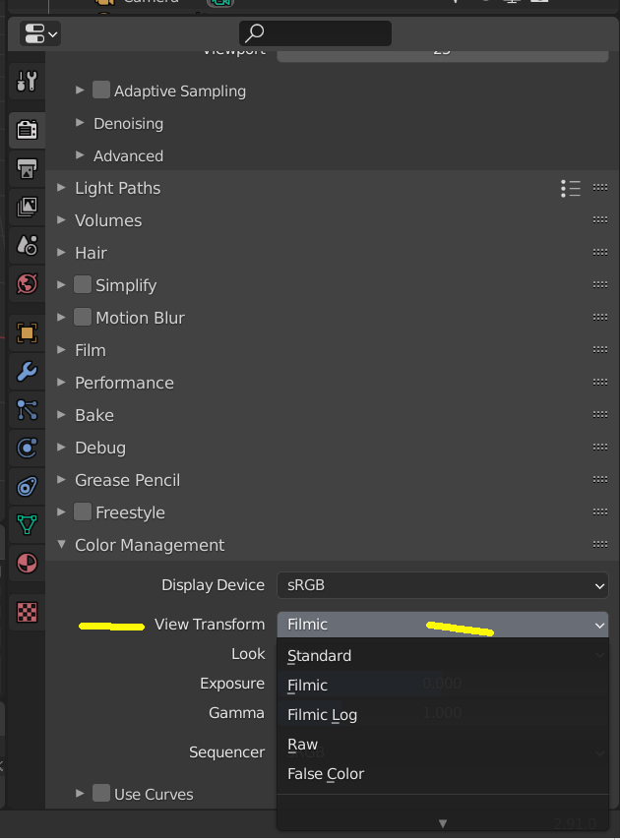Select Standard in the View Transform list
The width and height of the screenshot is (620, 840).
click(x=320, y=656)
